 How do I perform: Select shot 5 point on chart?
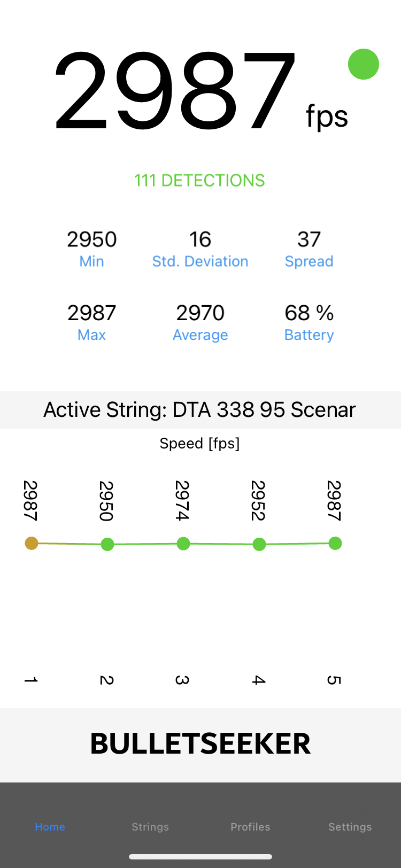(335, 544)
